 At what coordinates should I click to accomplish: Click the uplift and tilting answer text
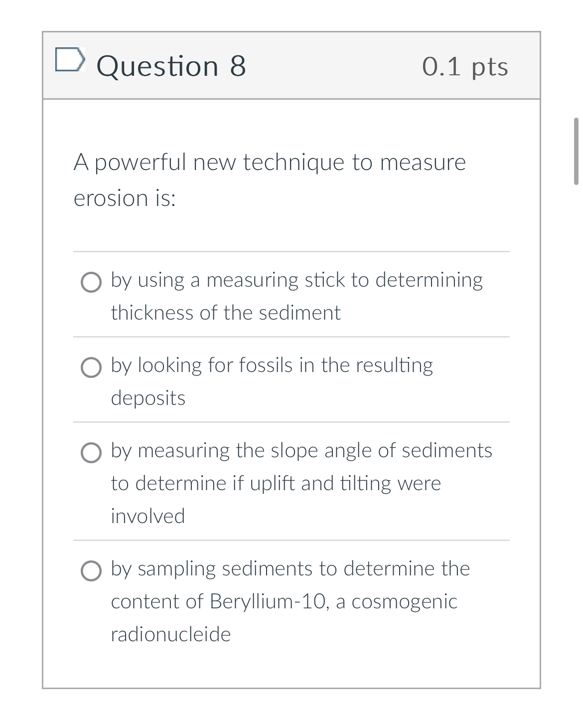[x=276, y=483]
